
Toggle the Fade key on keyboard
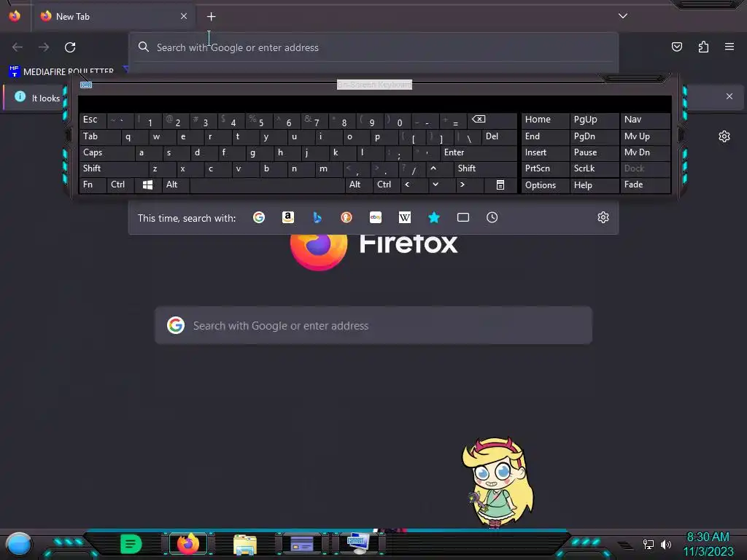645,184
